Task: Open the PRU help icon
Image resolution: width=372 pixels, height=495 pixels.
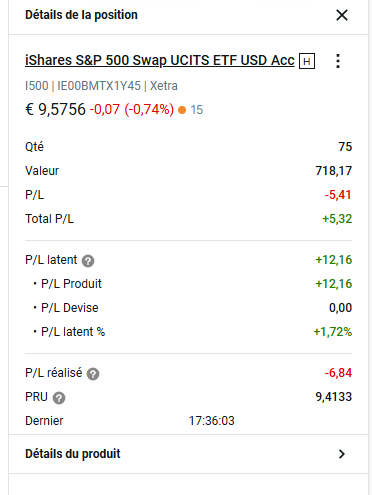Action: click(59, 398)
